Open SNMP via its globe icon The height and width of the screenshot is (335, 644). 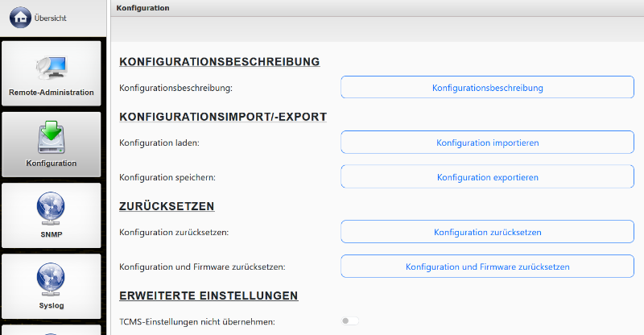tap(52, 209)
